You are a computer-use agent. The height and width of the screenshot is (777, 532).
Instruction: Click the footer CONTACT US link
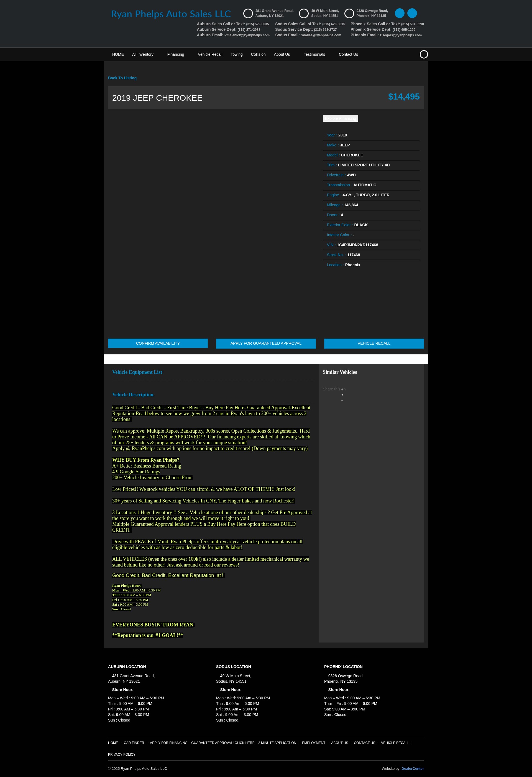(364, 743)
